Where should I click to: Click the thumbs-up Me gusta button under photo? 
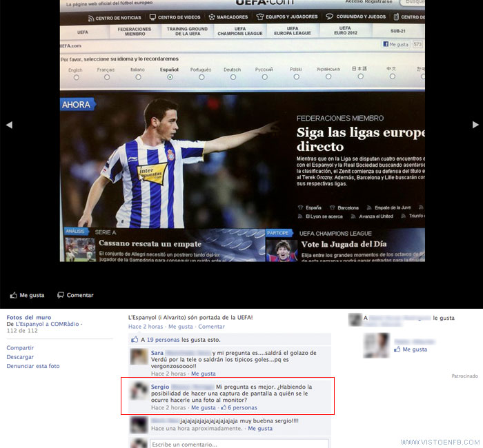pyautogui.click(x=27, y=295)
